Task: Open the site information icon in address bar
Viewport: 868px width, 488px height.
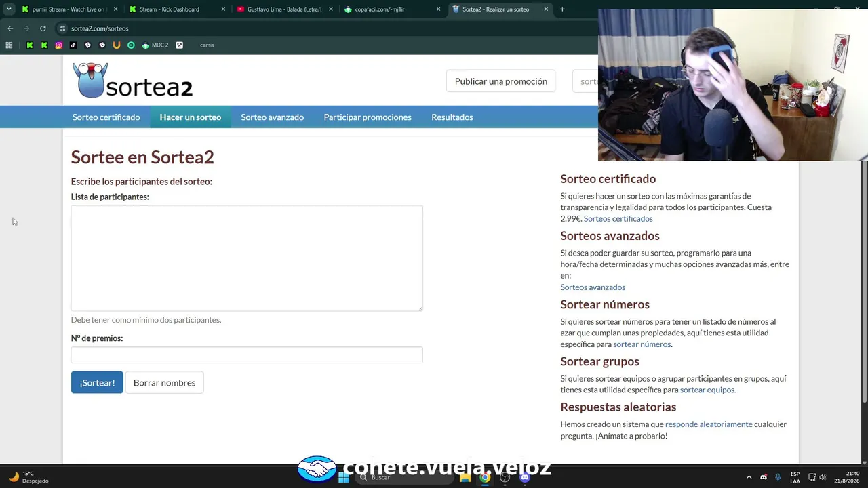Action: point(62,28)
